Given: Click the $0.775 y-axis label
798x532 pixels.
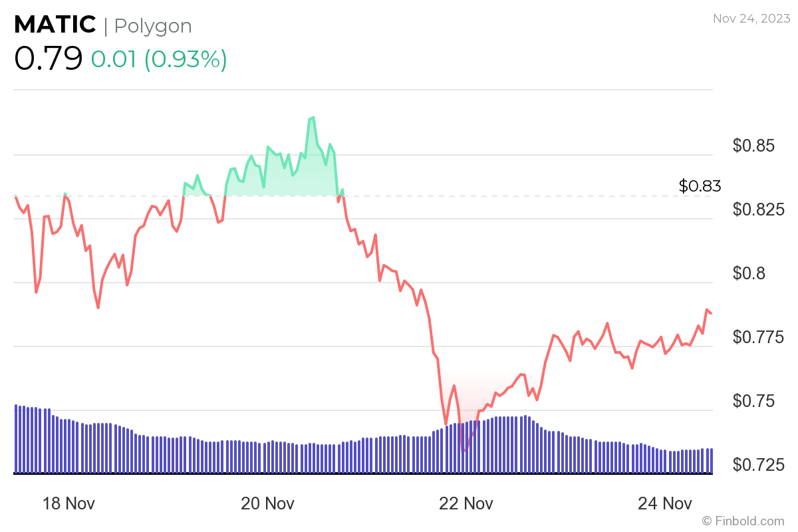Looking at the screenshot, I should [757, 337].
